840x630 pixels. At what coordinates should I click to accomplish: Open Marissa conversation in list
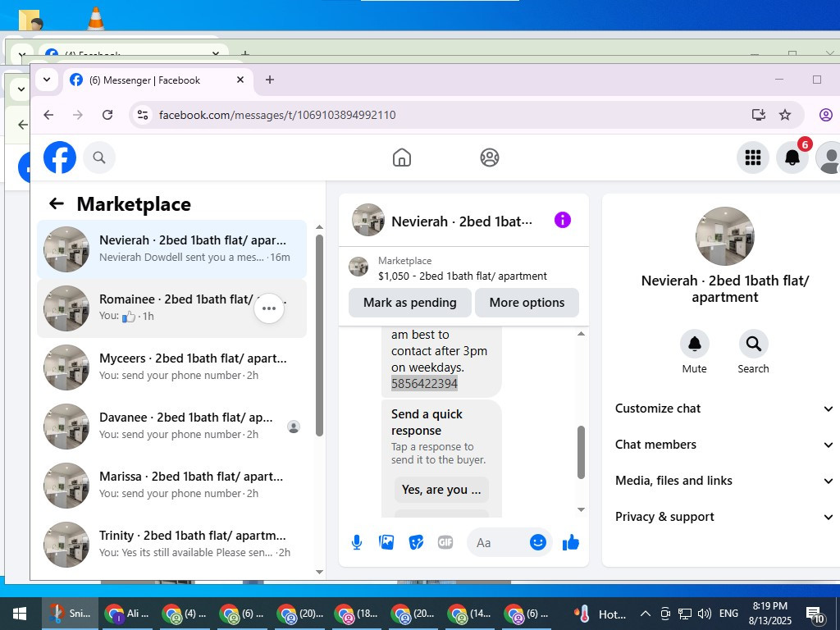172,485
